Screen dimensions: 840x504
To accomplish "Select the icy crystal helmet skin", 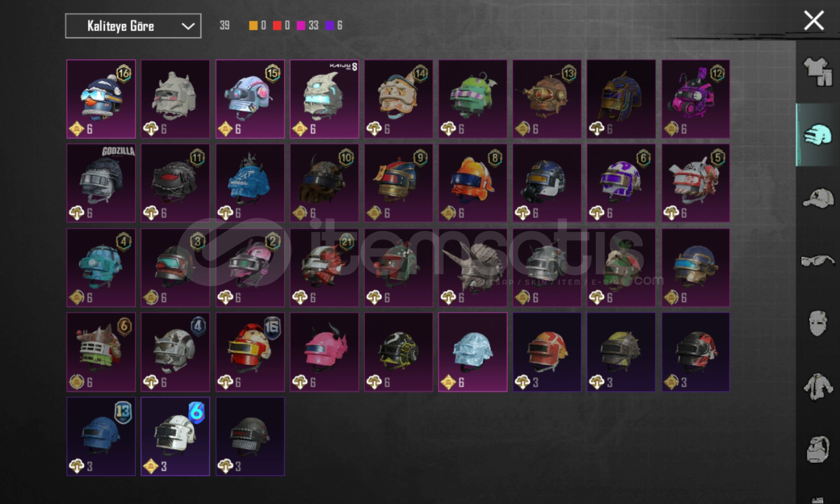I will (473, 352).
